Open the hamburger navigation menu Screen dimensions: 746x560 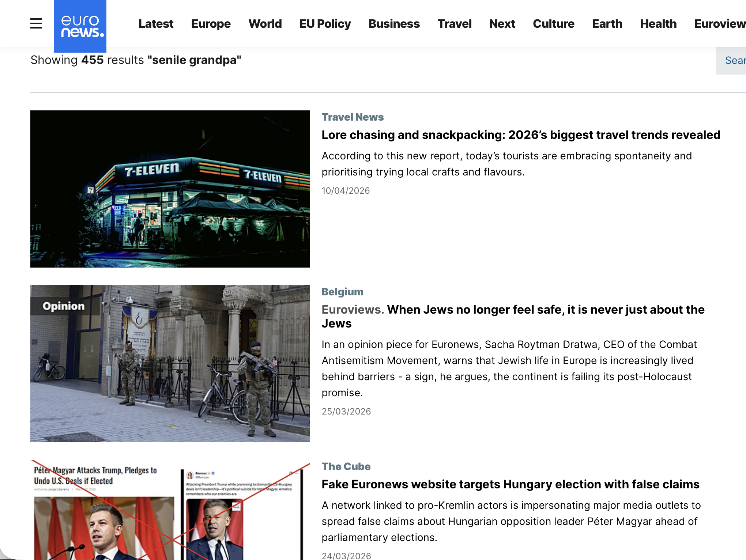35,23
